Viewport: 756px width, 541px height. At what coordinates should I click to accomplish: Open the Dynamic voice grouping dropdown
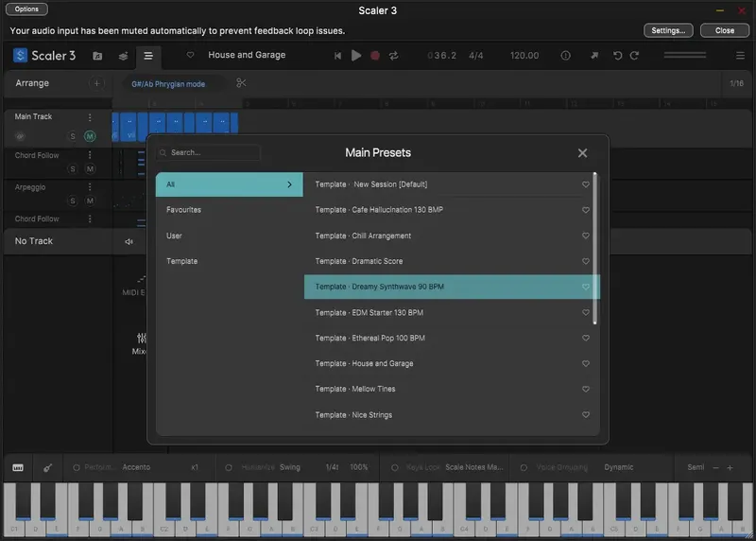619,467
